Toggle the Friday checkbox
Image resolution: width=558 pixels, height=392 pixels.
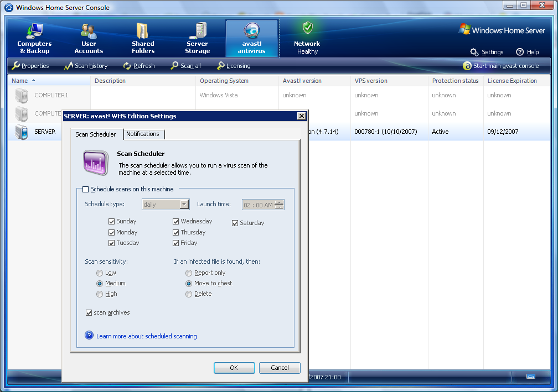coord(176,243)
